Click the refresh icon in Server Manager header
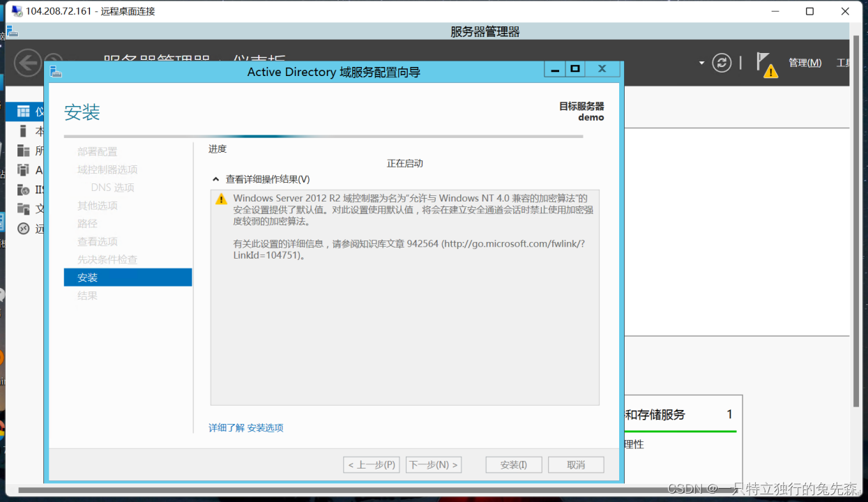 click(722, 63)
